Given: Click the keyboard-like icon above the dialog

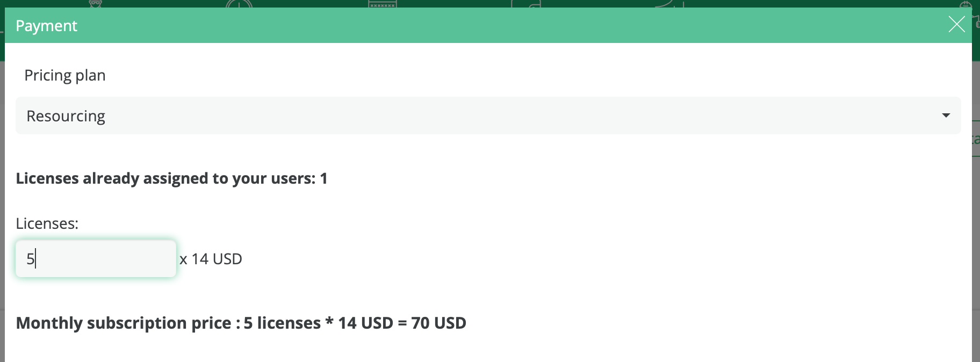Looking at the screenshot, I should (383, 3).
